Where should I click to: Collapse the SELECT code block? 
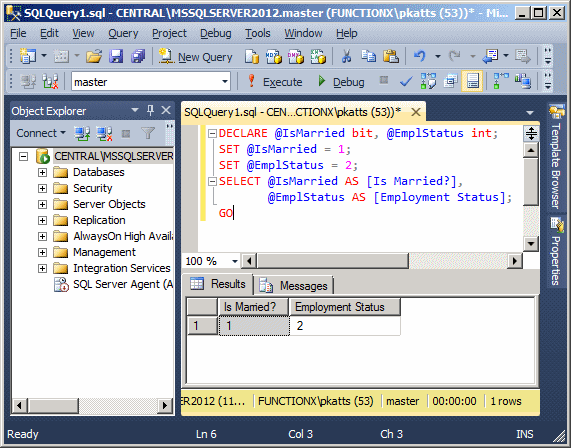coord(212,181)
